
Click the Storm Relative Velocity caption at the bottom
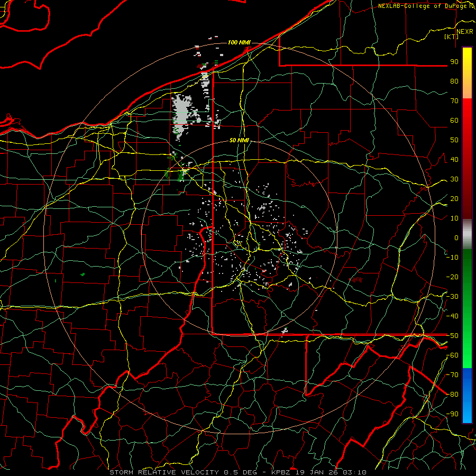coord(238,472)
